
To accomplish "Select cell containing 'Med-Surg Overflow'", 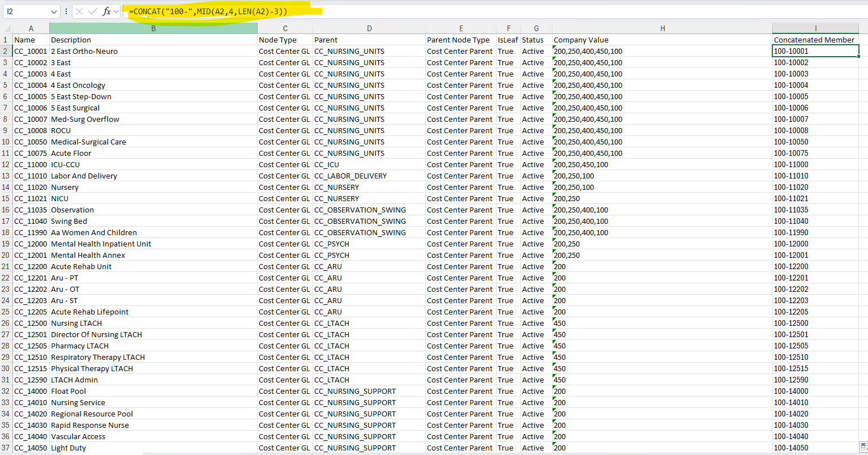I will pyautogui.click(x=153, y=119).
